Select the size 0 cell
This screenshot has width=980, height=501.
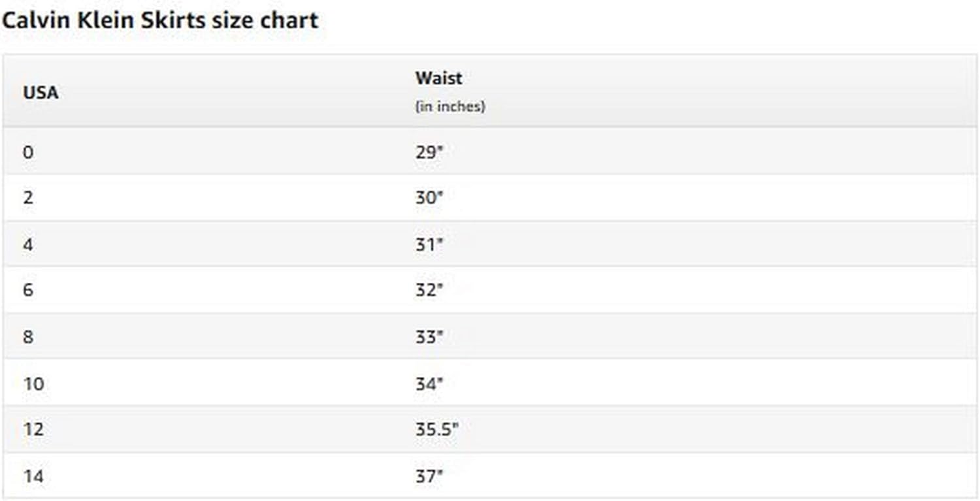click(x=27, y=152)
